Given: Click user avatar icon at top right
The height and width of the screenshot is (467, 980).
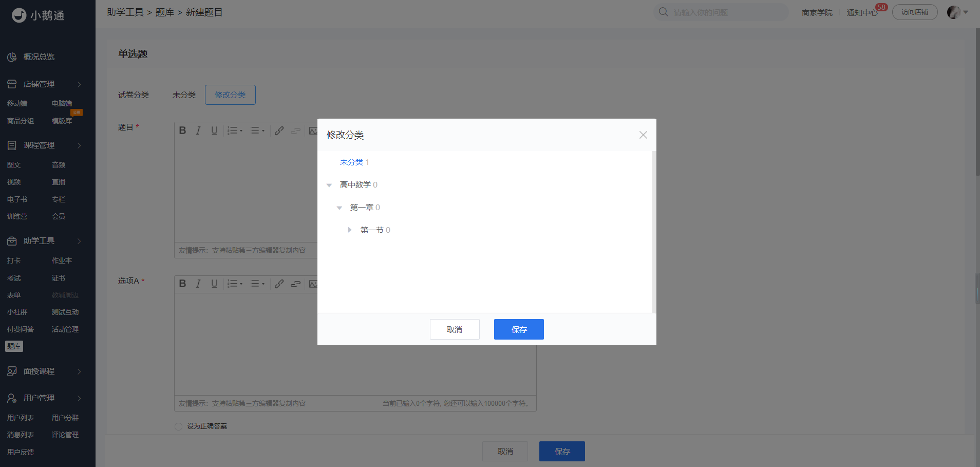Looking at the screenshot, I should click(x=954, y=12).
